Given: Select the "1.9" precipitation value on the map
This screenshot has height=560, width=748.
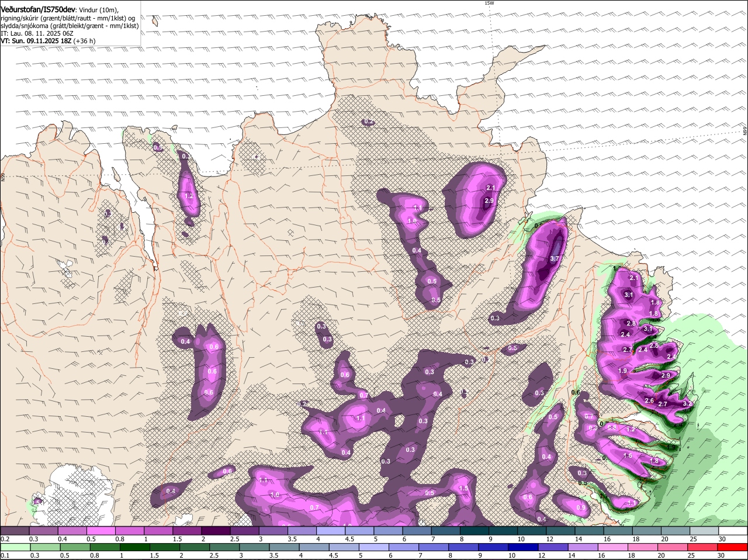Looking at the screenshot, I should pos(622,371).
